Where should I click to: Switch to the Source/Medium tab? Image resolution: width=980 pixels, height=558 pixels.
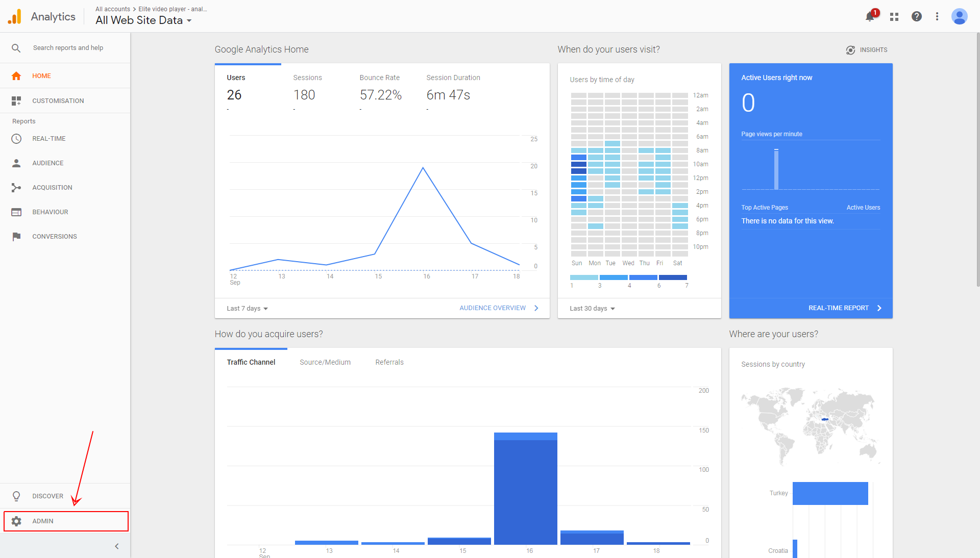(x=325, y=362)
